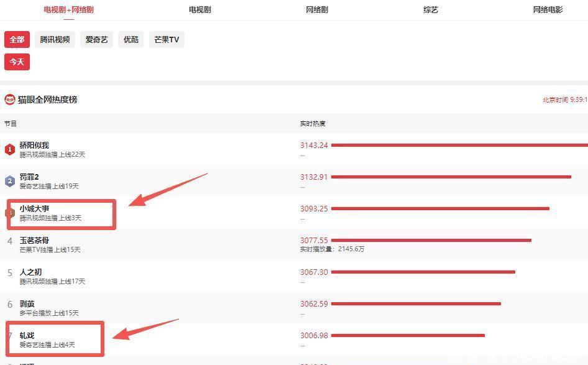Select the 轧戏 ranking row

click(x=149, y=340)
